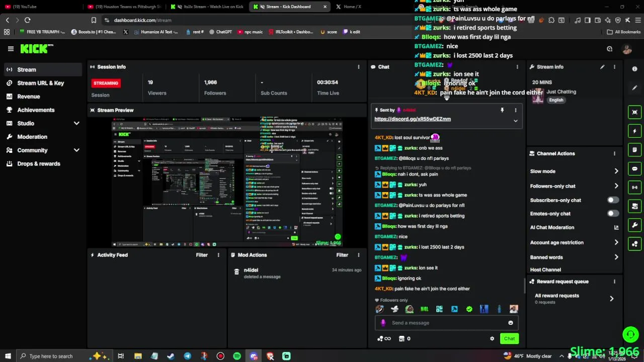Screen dimensions: 644x362
Task: Open Stream info panel three-dot menu
Action: pyautogui.click(x=614, y=67)
